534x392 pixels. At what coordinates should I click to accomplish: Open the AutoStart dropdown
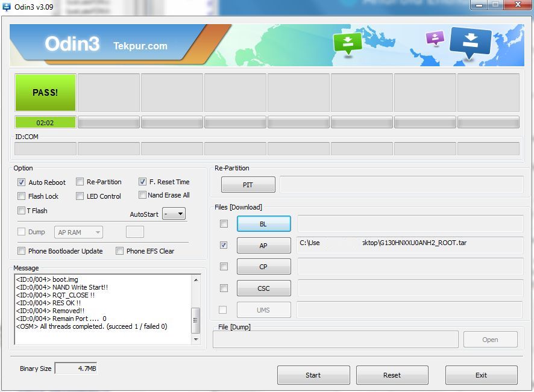(174, 214)
